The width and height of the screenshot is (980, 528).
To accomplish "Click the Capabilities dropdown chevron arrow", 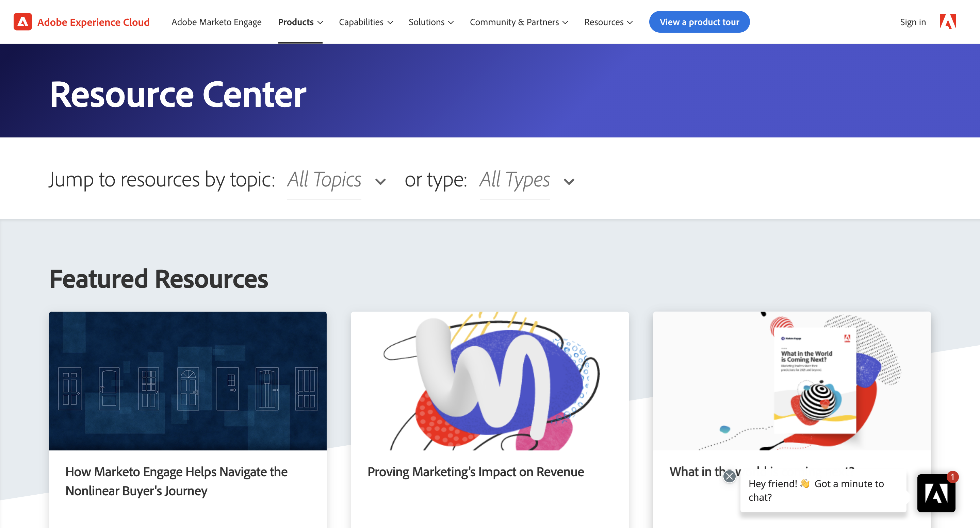I will [x=390, y=22].
